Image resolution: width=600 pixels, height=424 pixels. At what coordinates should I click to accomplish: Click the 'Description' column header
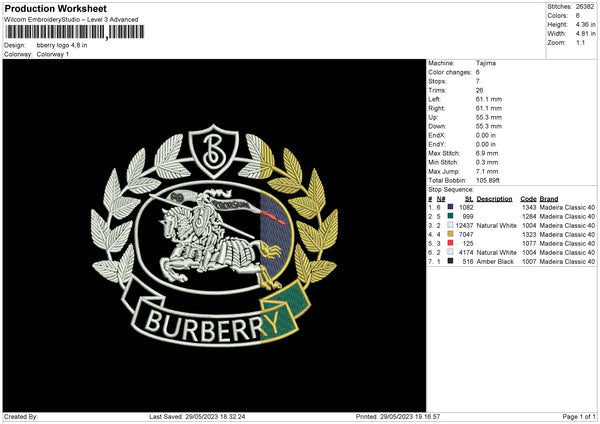[x=494, y=199]
